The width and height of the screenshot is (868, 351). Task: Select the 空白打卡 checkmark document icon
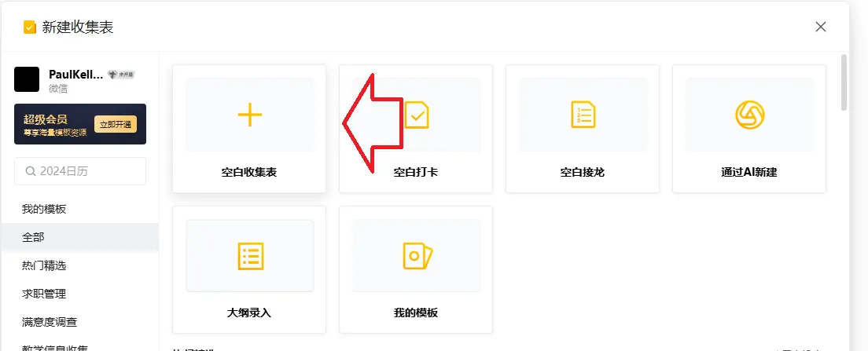point(416,115)
